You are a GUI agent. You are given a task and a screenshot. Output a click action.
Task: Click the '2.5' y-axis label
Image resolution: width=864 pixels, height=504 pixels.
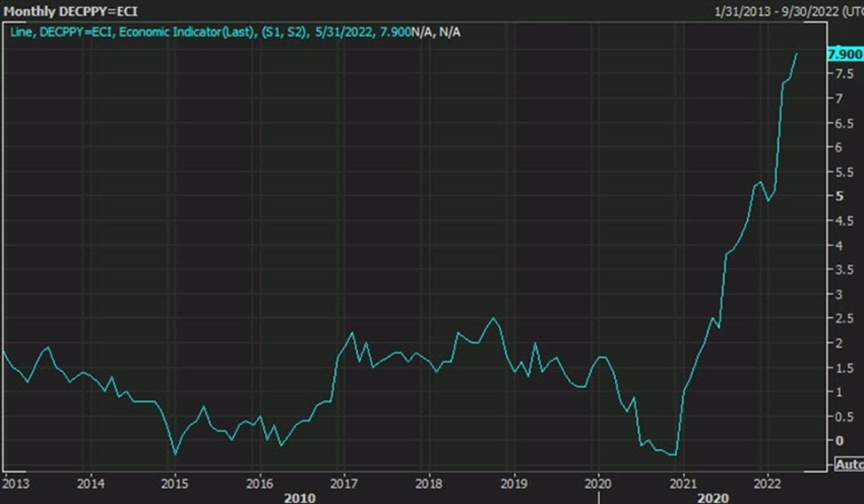[x=845, y=318]
